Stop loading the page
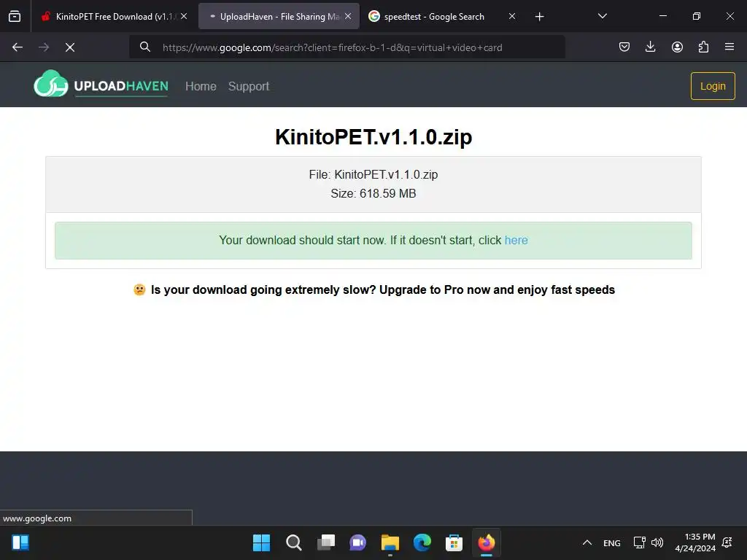This screenshot has height=560, width=747. 70,47
